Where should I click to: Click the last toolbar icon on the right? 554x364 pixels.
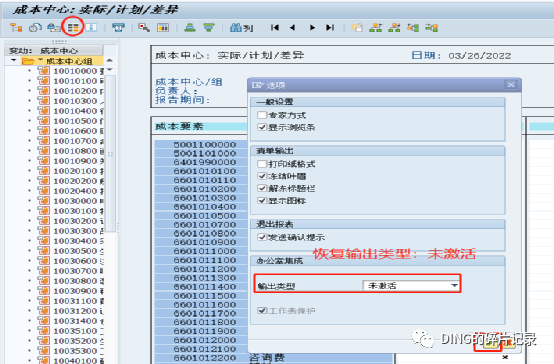[432, 28]
